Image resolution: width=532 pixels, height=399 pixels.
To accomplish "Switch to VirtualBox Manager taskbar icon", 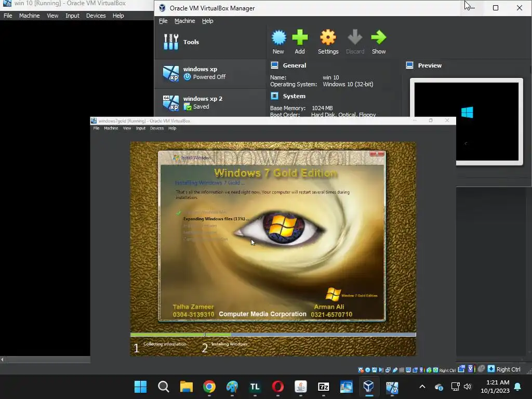I will tap(369, 387).
